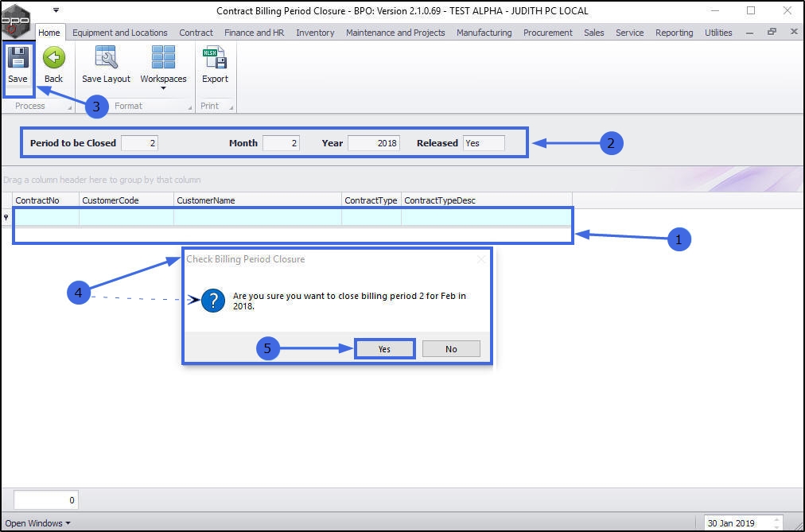Viewport: 805px width, 532px height.
Task: Open the Reporting ribbon tab
Action: 674,33
